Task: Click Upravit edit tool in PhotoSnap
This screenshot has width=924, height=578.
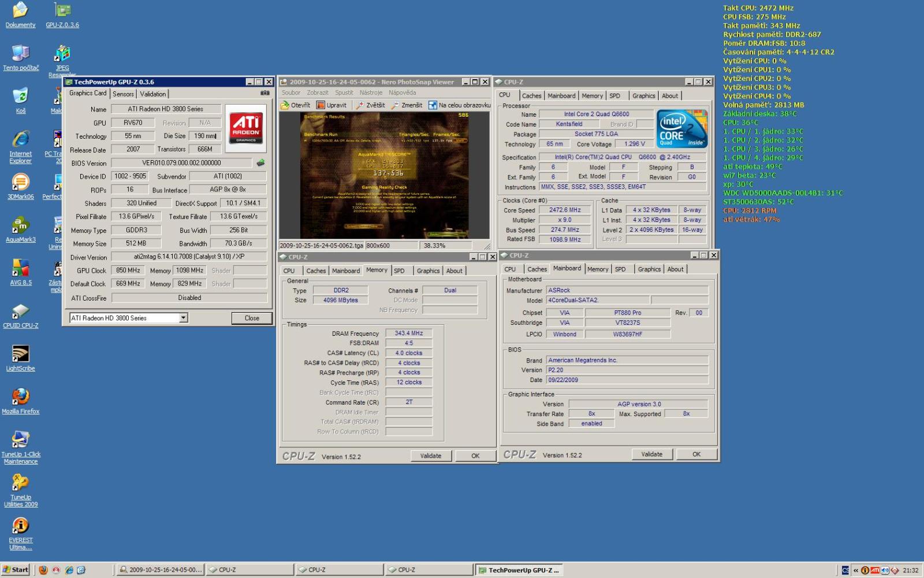Action: [331, 105]
